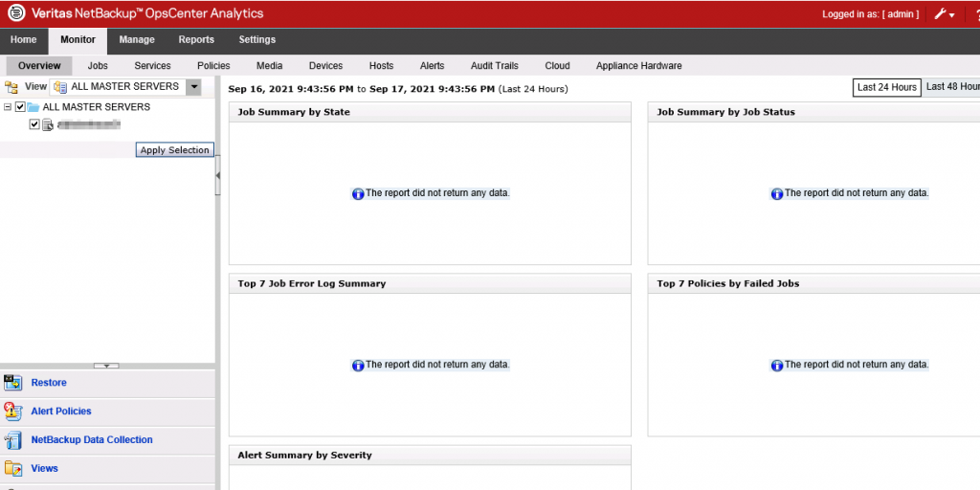Click the NetBackup Data Collection icon
Viewport: 980px width, 490px height.
tap(12, 440)
